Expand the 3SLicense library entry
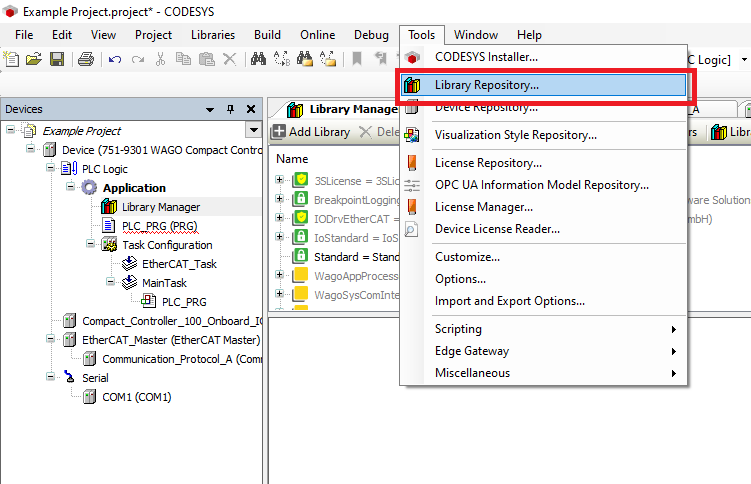 280,181
